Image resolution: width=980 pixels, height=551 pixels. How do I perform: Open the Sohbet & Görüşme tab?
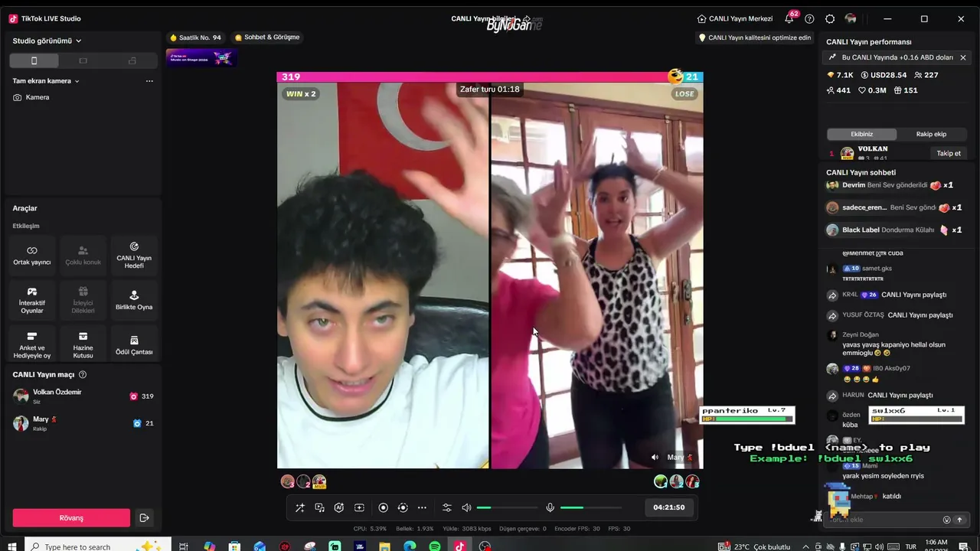(x=266, y=37)
